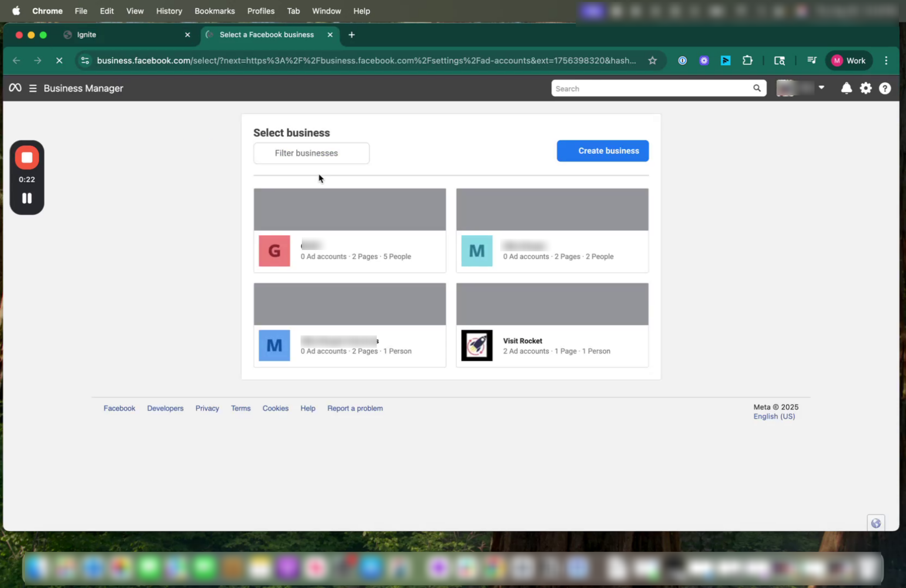
Task: Bookmark this page with the star
Action: (652, 61)
